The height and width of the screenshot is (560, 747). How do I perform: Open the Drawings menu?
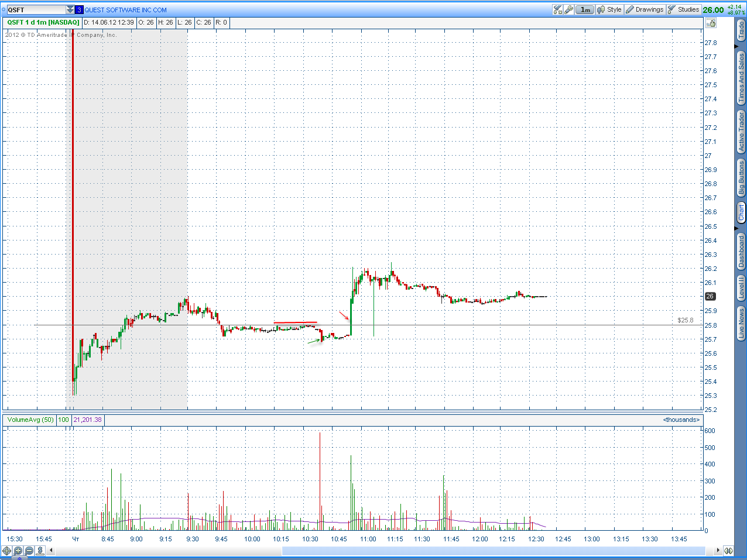[x=645, y=9]
